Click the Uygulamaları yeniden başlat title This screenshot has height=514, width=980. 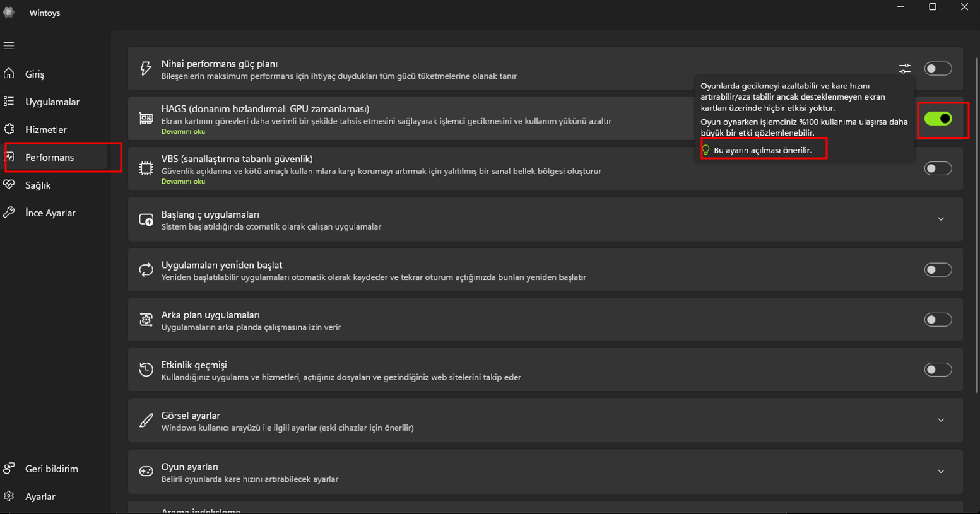pyautogui.click(x=222, y=265)
